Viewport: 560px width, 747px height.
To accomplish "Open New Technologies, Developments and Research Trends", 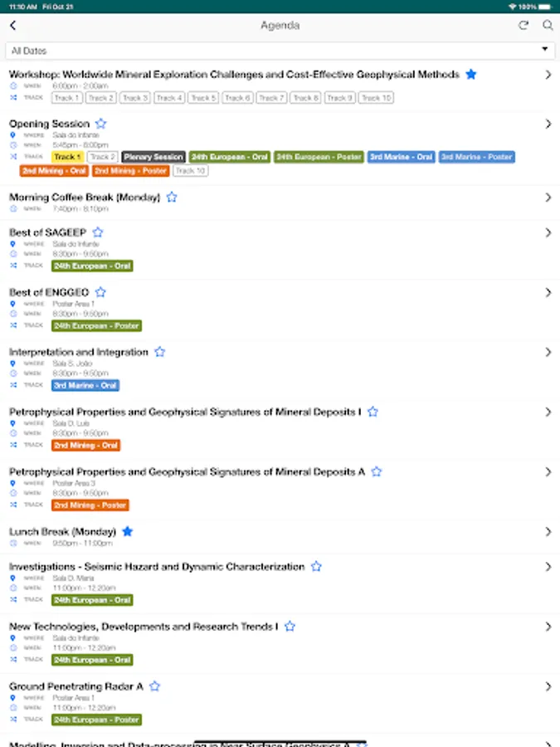I will point(144,627).
